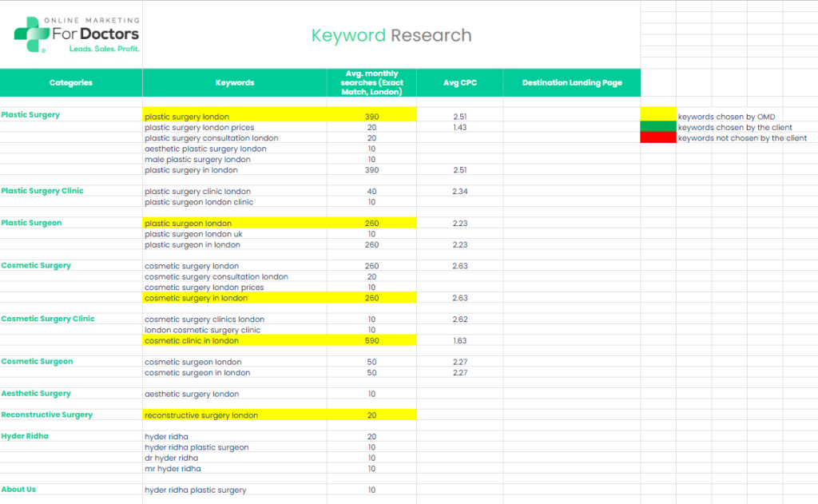The image size is (818, 504).
Task: Select the 'cosmetic clinic in london' cell
Action: click(235, 340)
